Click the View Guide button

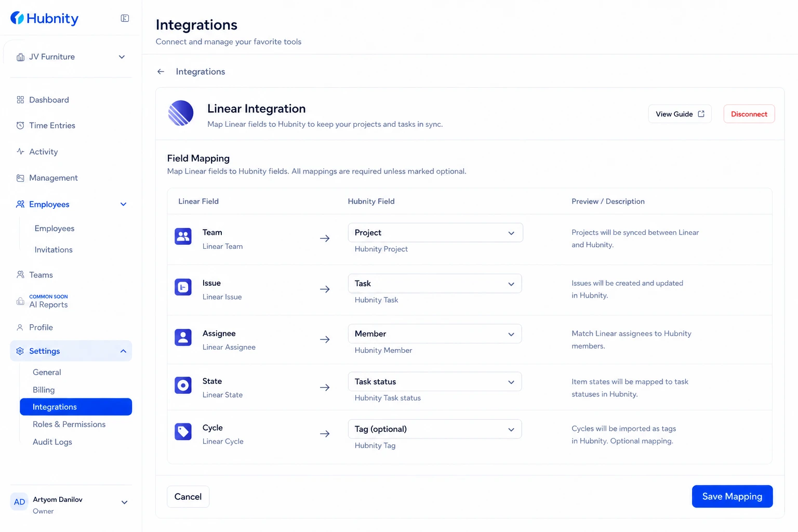click(680, 114)
